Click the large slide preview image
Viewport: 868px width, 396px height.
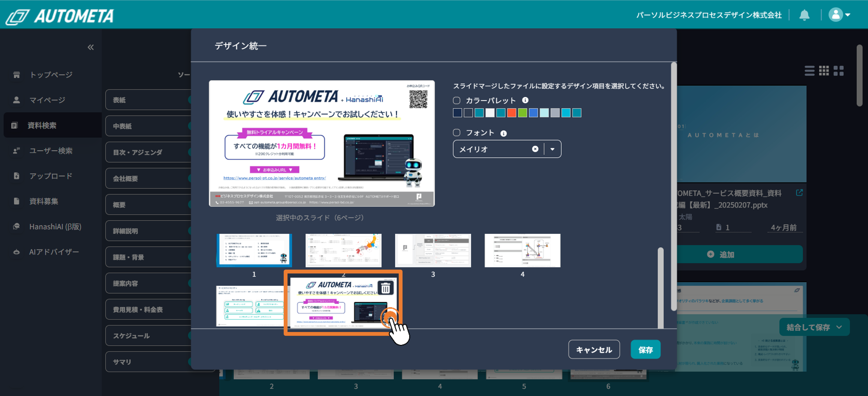coord(322,144)
